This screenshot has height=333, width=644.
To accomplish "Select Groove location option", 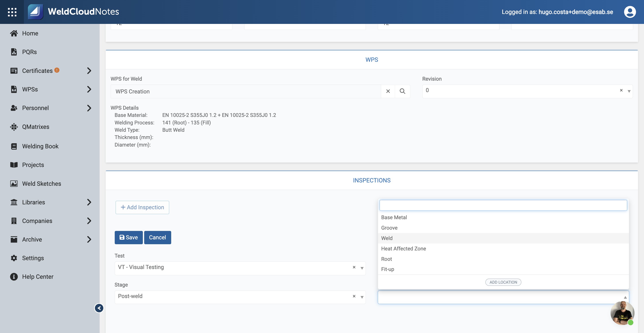I will tap(503, 228).
